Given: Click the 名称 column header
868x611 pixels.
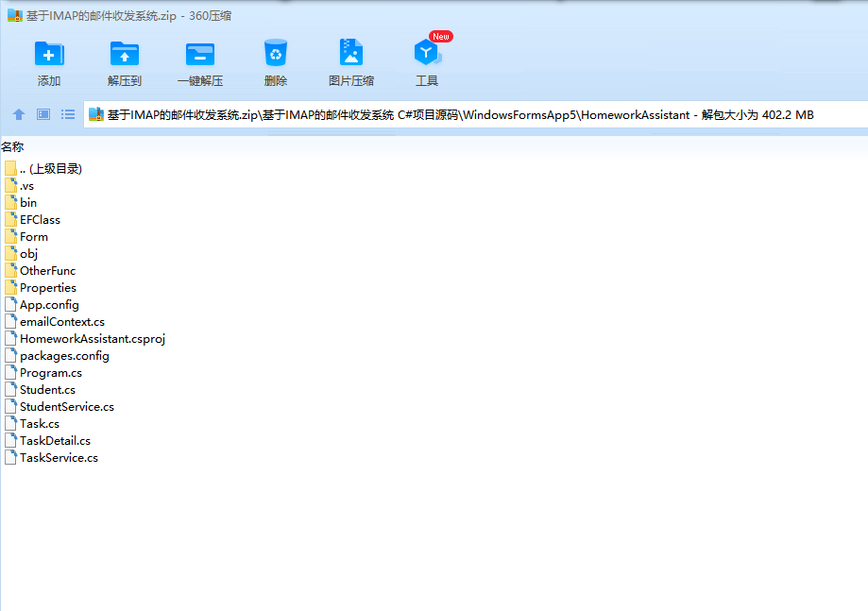Looking at the screenshot, I should pos(12,147).
